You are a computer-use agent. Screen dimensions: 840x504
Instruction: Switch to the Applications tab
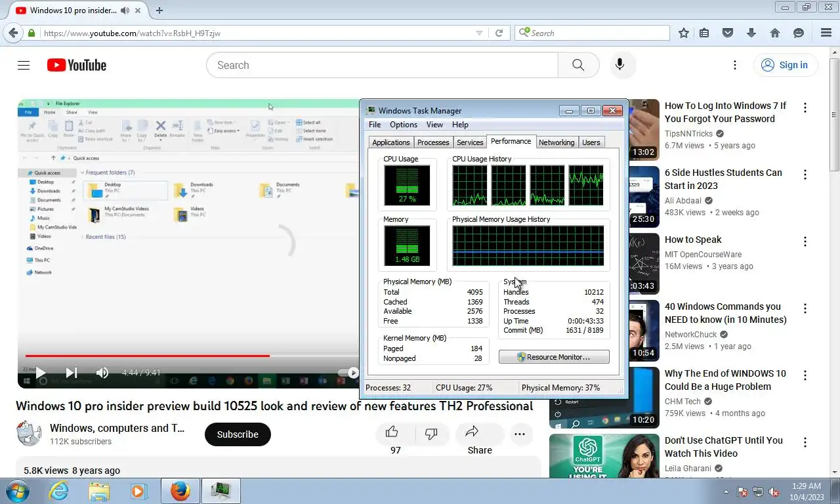tap(391, 142)
